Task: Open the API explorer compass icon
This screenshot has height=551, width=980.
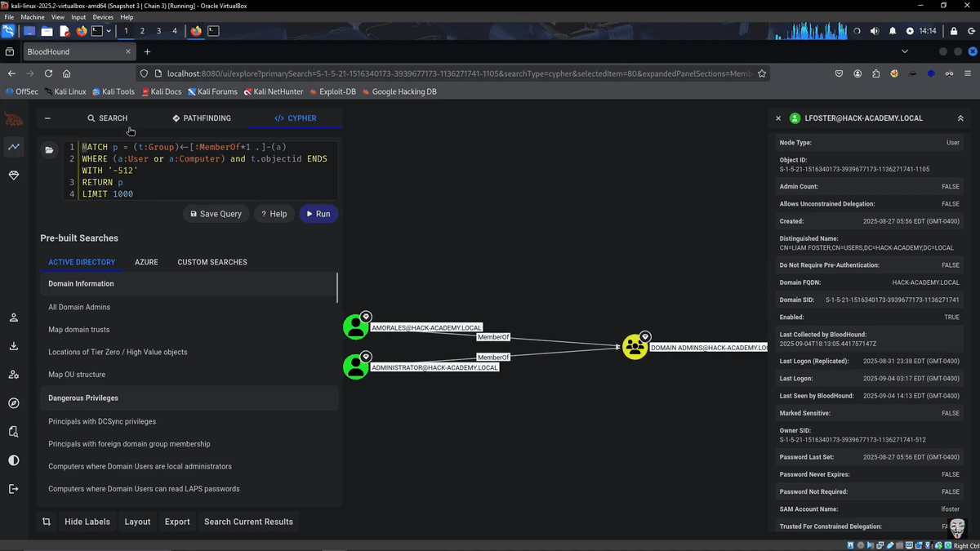Action: coord(13,403)
